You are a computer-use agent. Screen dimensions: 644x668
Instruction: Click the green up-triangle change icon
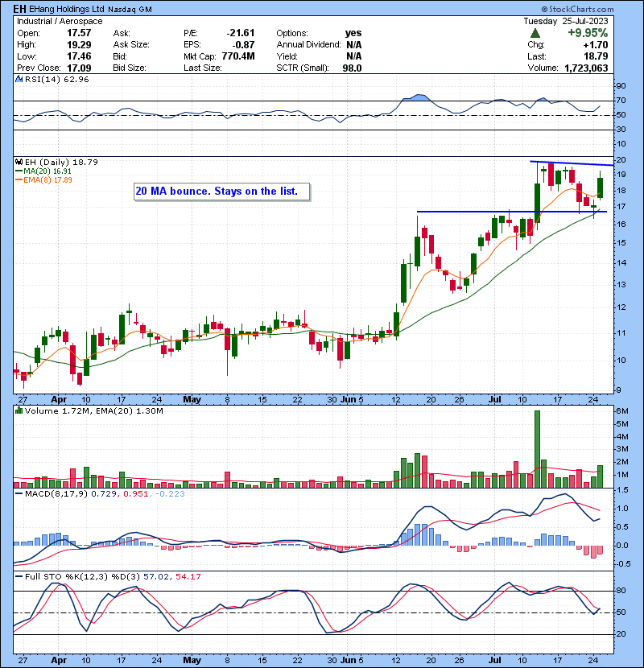coord(535,33)
